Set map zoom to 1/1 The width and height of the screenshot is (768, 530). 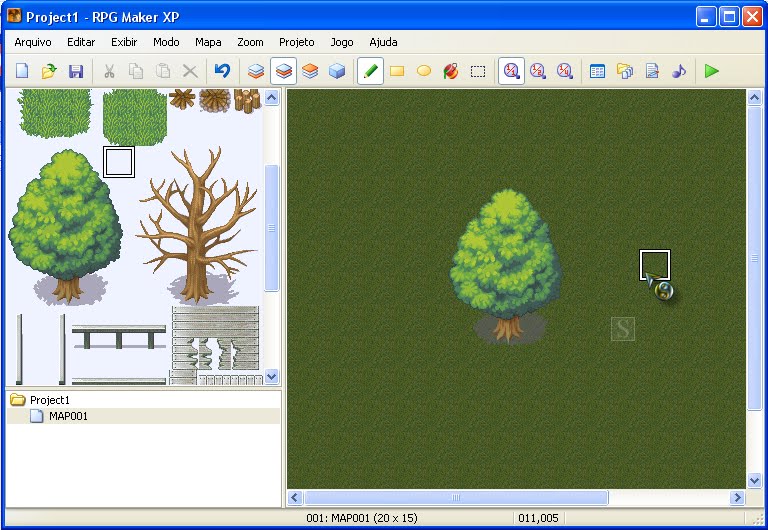(511, 71)
